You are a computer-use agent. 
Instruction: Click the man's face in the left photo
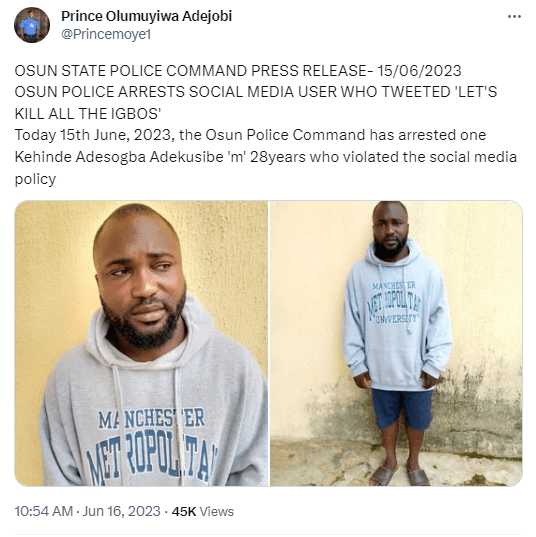click(x=140, y=274)
